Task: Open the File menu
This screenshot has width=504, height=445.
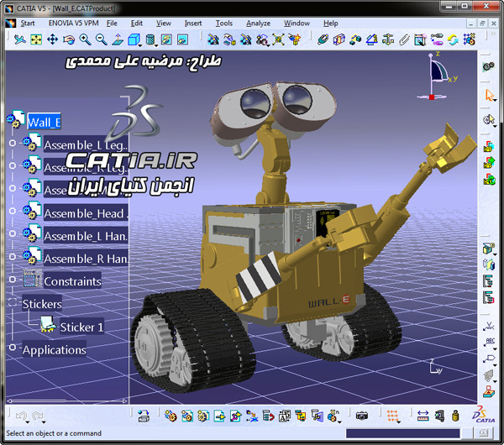Action: 112,24
